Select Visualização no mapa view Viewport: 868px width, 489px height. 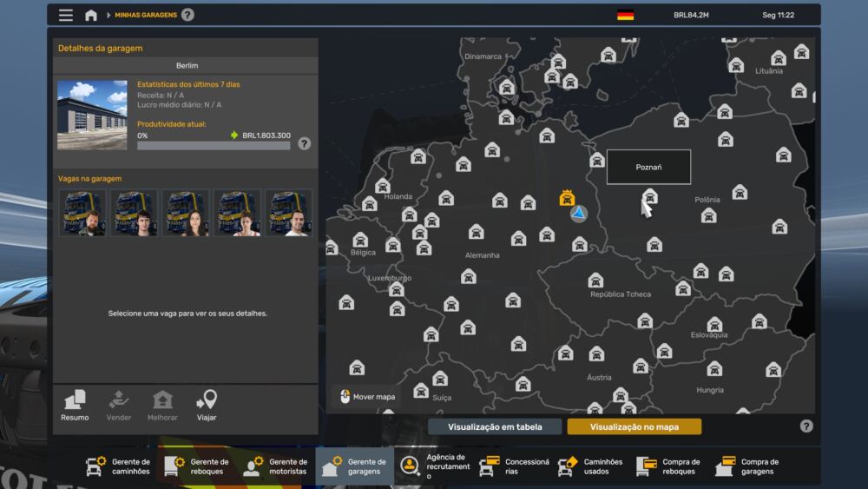click(x=635, y=426)
